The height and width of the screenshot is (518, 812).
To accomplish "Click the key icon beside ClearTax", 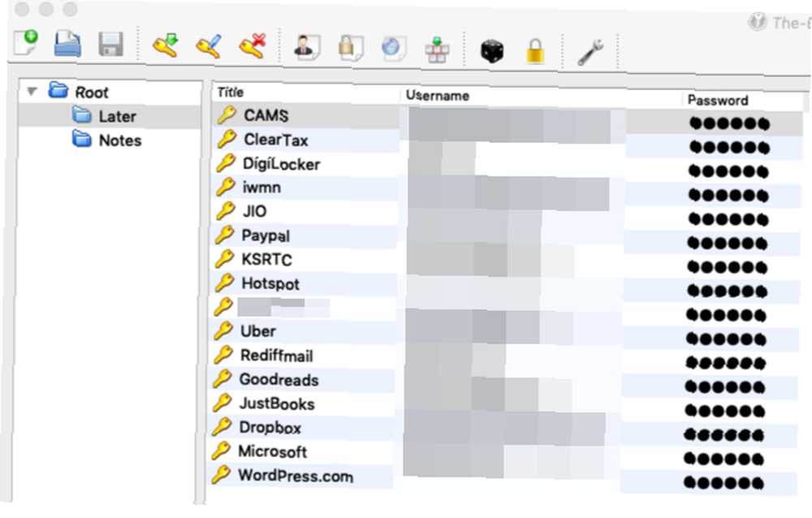I will pyautogui.click(x=227, y=139).
